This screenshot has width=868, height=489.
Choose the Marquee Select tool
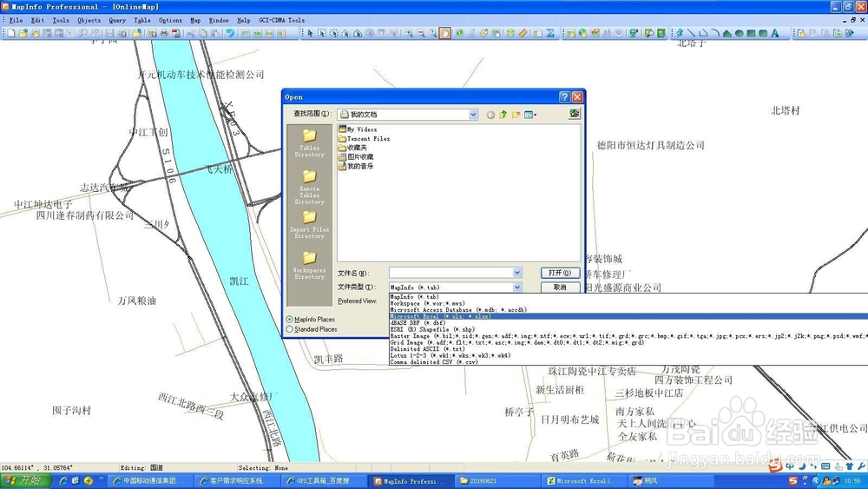click(x=322, y=33)
